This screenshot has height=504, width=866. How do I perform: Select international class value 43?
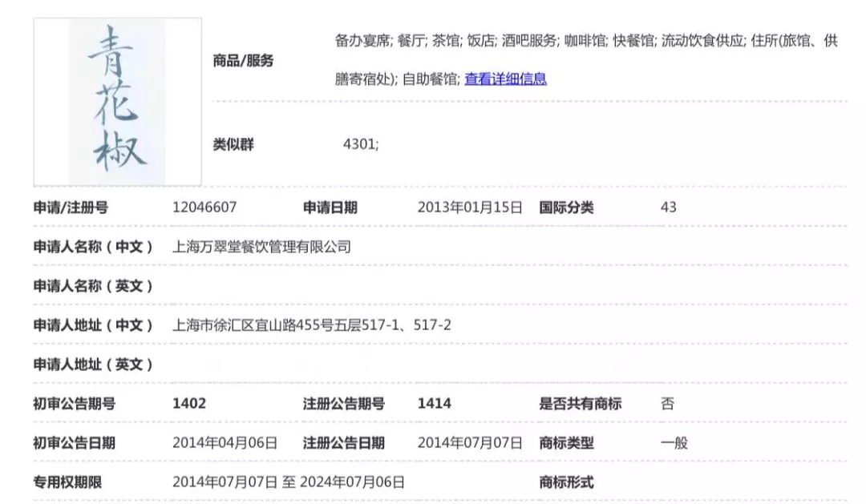tap(668, 207)
